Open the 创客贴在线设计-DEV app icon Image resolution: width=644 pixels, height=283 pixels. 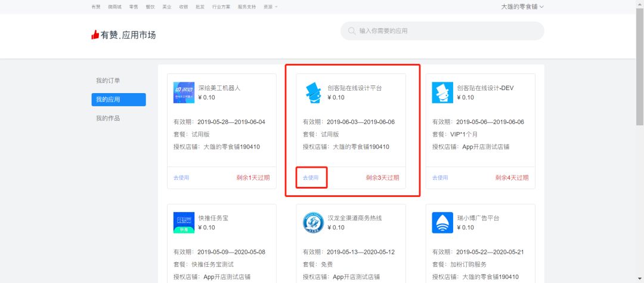(442, 93)
